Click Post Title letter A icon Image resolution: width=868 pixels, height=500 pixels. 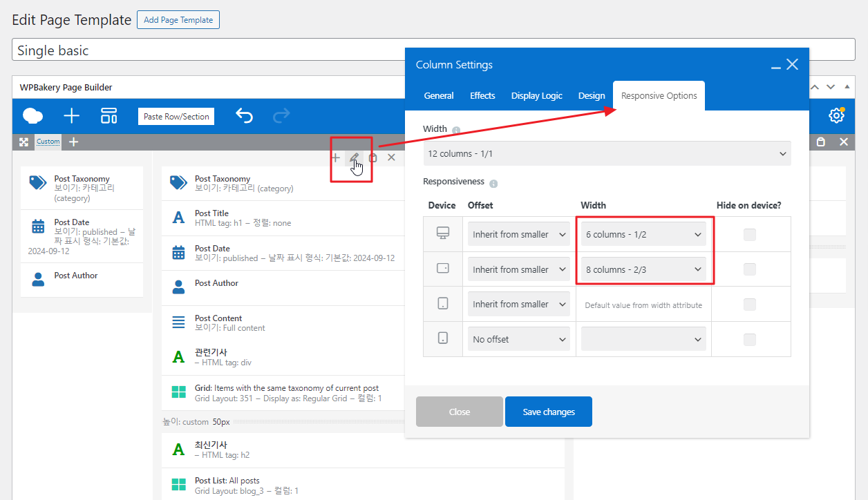click(178, 218)
